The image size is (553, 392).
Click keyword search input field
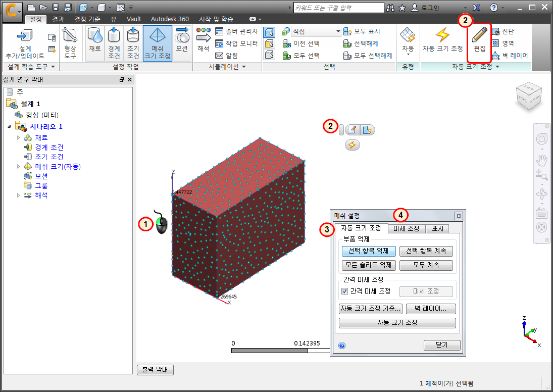tap(338, 8)
